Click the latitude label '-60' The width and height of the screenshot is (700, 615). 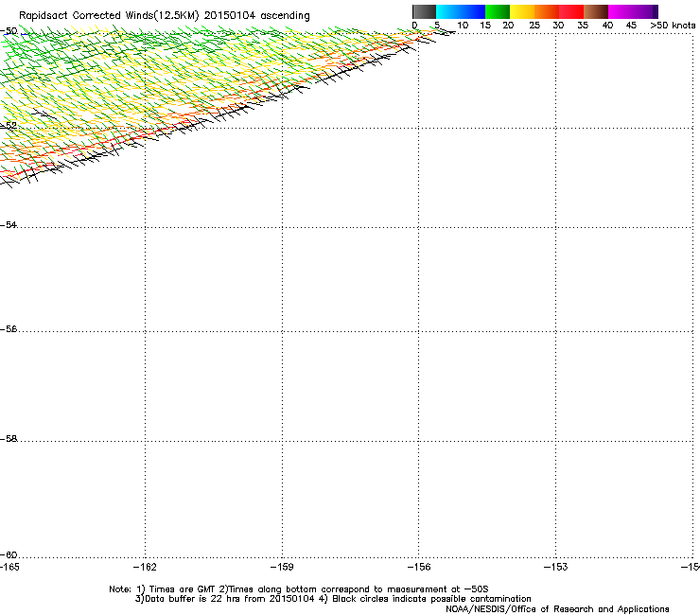(x=9, y=554)
